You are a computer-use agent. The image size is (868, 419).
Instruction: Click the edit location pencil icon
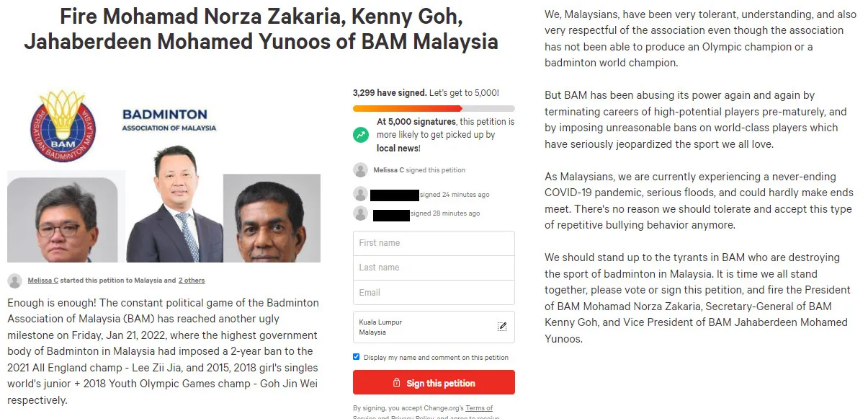tap(502, 326)
